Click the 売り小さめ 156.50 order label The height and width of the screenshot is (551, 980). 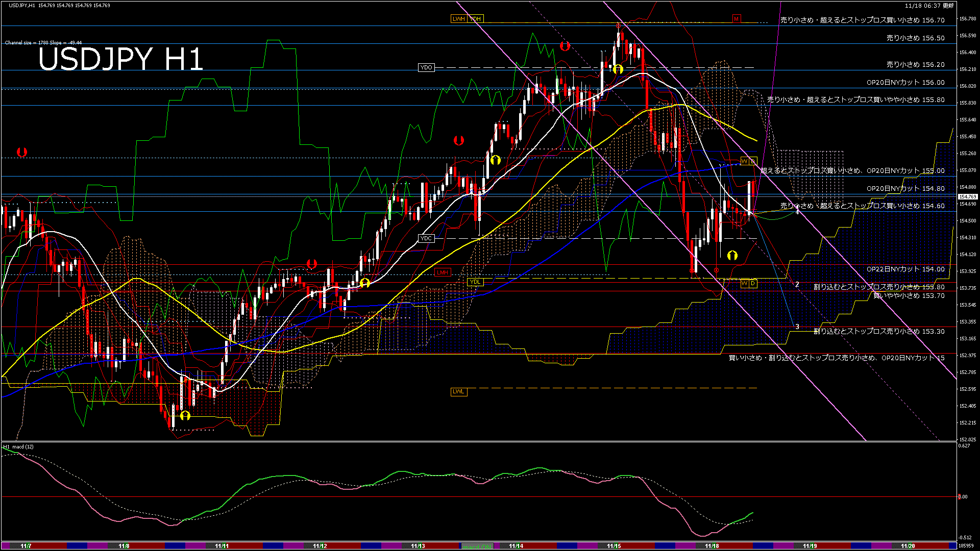click(915, 38)
